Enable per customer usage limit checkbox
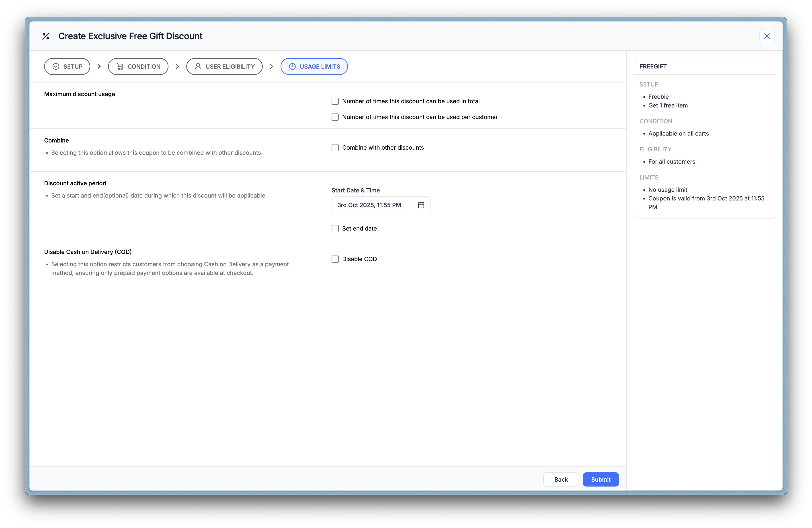The width and height of the screenshot is (812, 528). (335, 117)
